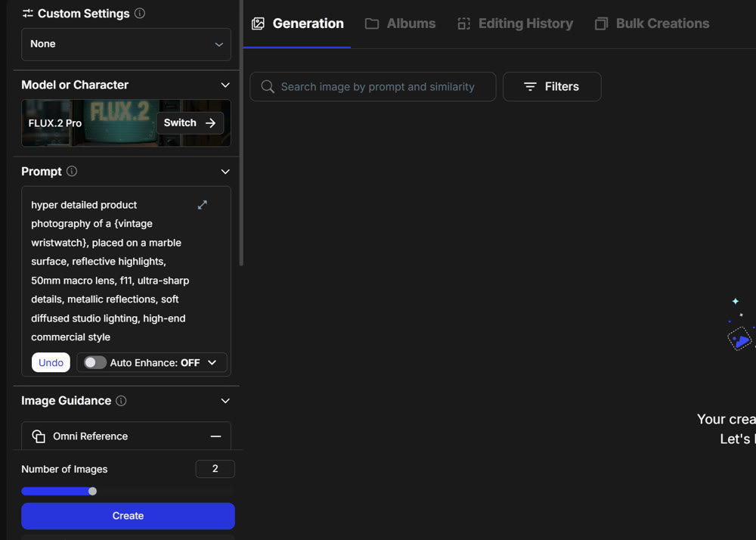
Task: Open the Auto Enhance options dropdown arrow
Action: click(212, 363)
